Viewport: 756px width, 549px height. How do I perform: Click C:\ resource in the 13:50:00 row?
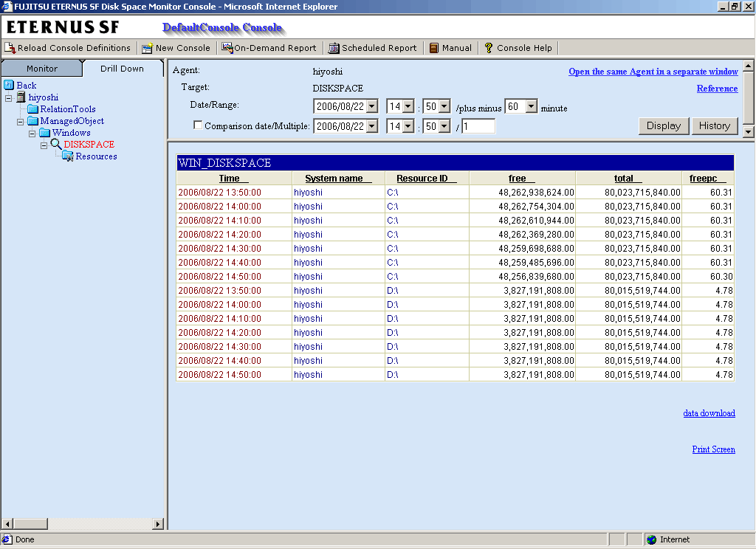coord(393,193)
